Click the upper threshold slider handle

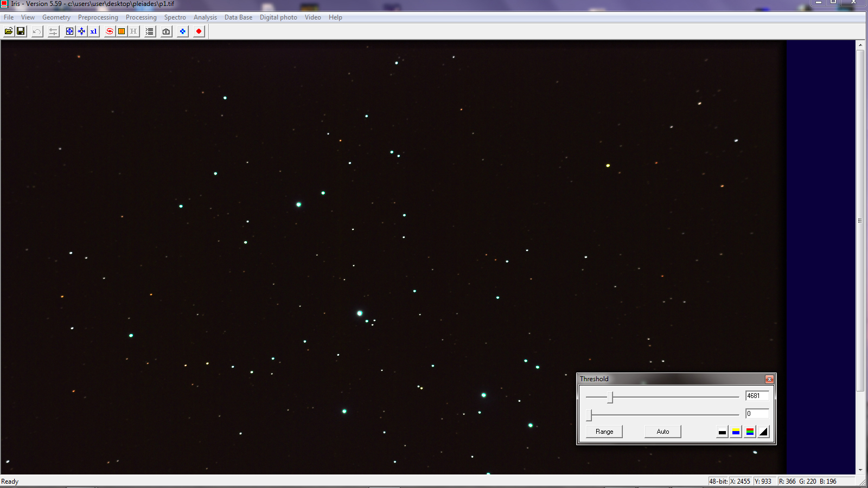tap(610, 397)
